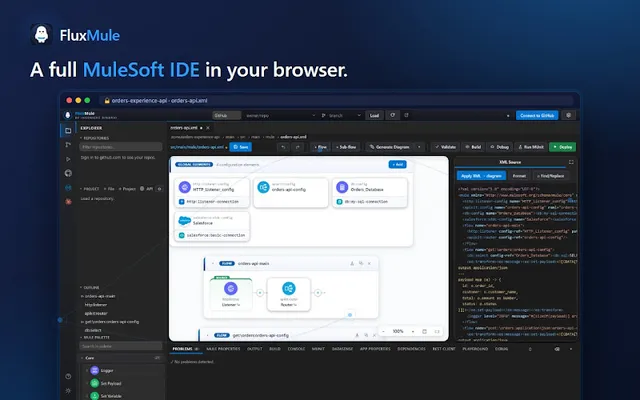The height and width of the screenshot is (400, 640).
Task: Select orders-api-main in Outline tree
Action: (x=100, y=296)
